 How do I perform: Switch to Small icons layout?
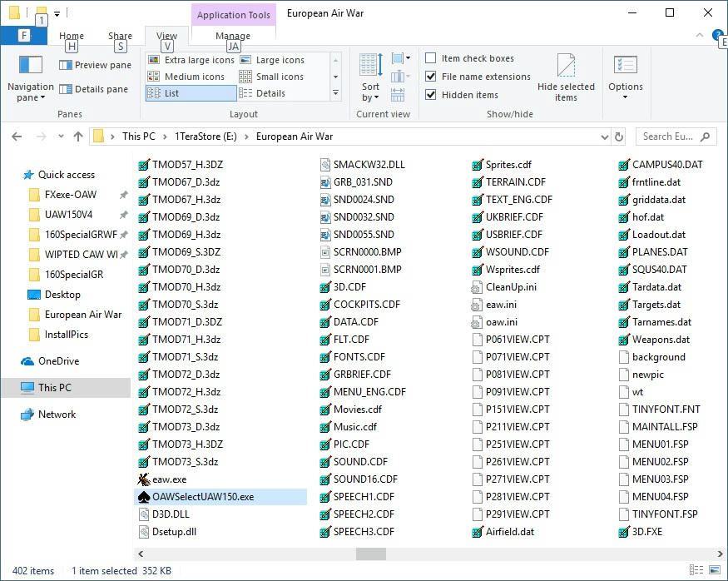pos(271,77)
